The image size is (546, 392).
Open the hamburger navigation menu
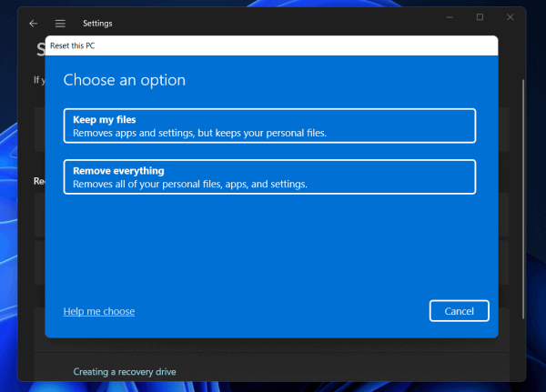(x=60, y=24)
